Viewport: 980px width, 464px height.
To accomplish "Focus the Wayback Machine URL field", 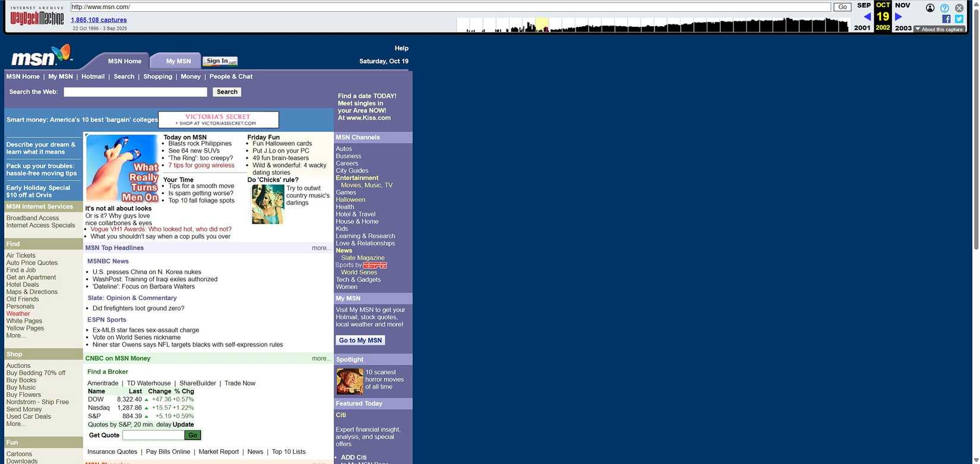I will [x=450, y=7].
